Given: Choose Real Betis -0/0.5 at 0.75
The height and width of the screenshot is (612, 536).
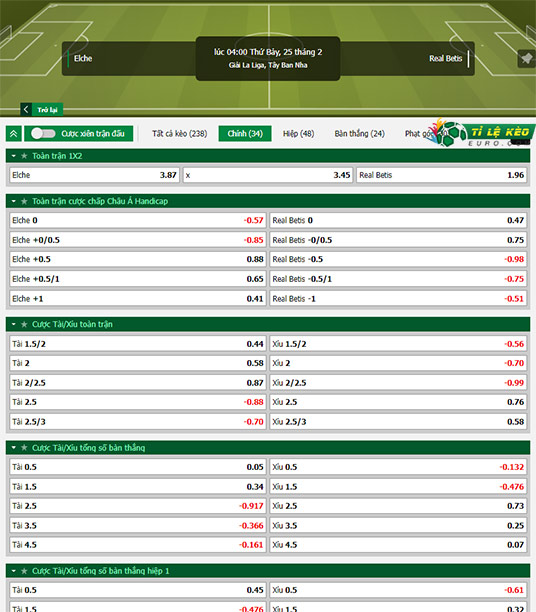Looking at the screenshot, I should [x=398, y=240].
